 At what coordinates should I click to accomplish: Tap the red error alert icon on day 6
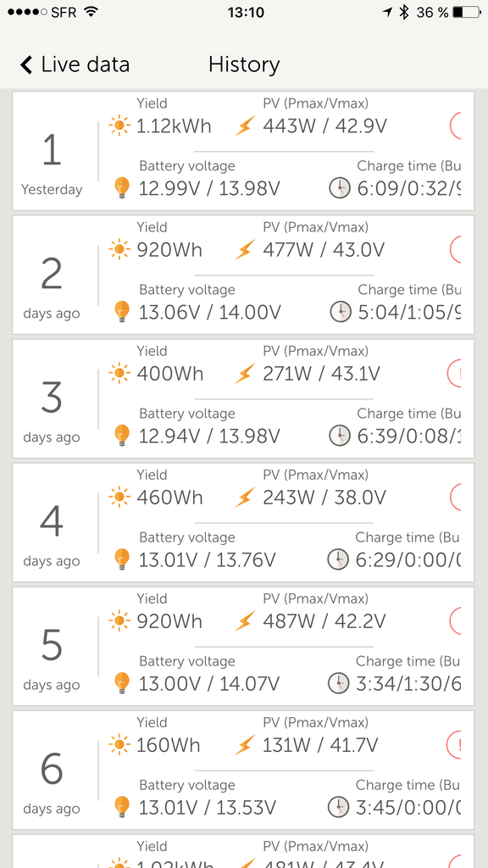click(454, 744)
